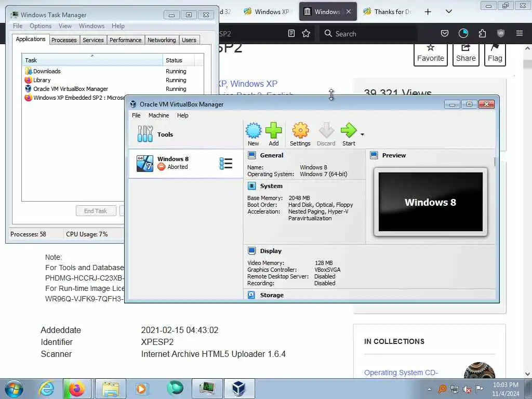Select the Windows 8 VM entry
Viewport: 532px width, 399px height.
coord(185,163)
